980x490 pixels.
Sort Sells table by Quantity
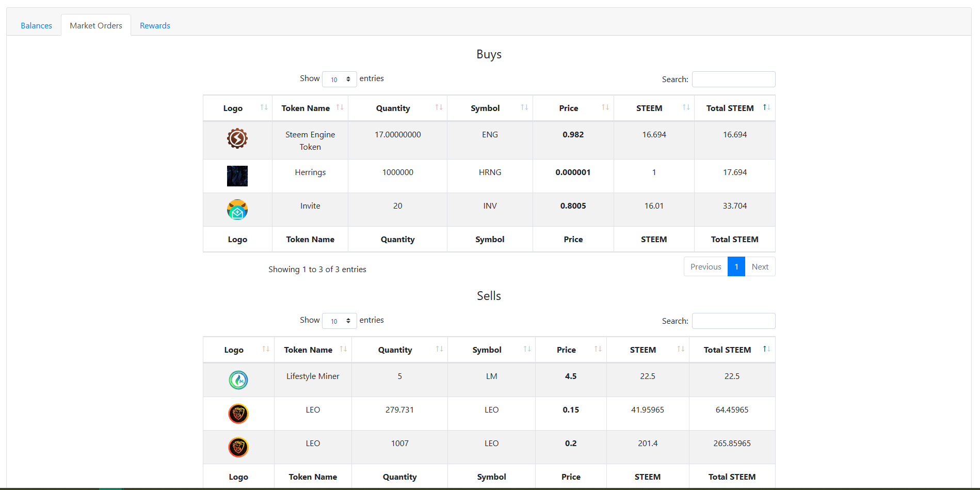(399, 350)
